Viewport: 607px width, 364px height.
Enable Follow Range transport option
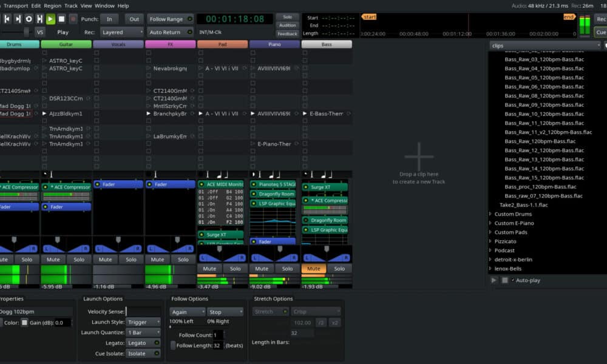[x=170, y=19]
